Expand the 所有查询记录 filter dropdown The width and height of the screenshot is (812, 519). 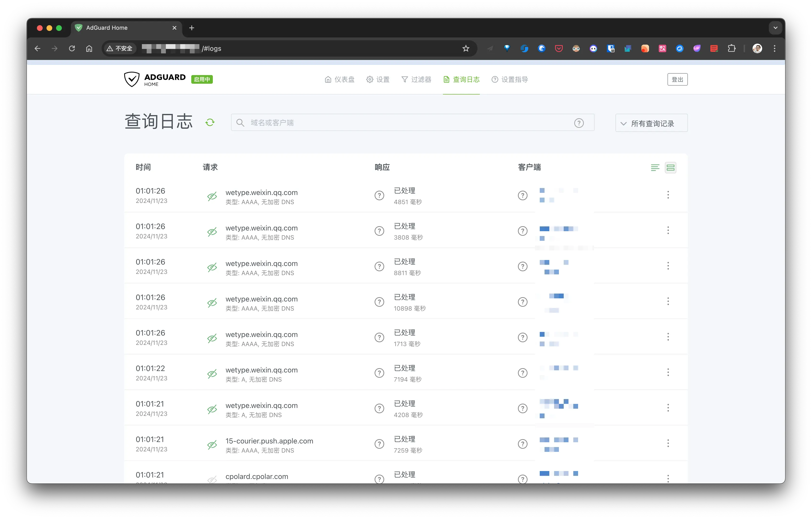tap(651, 123)
